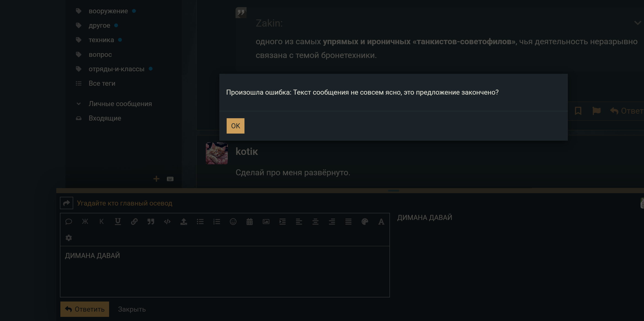Expand the Zakin quote chevron
644x321 pixels.
pyautogui.click(x=638, y=23)
